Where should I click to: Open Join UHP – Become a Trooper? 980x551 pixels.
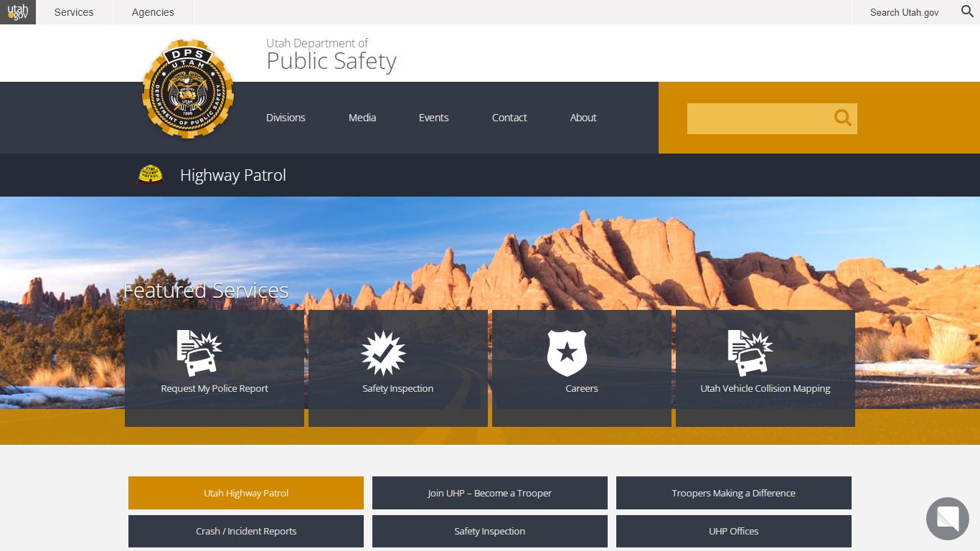(490, 493)
